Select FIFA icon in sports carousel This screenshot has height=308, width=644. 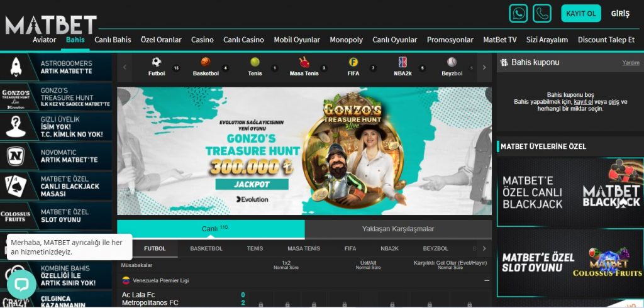click(x=353, y=62)
